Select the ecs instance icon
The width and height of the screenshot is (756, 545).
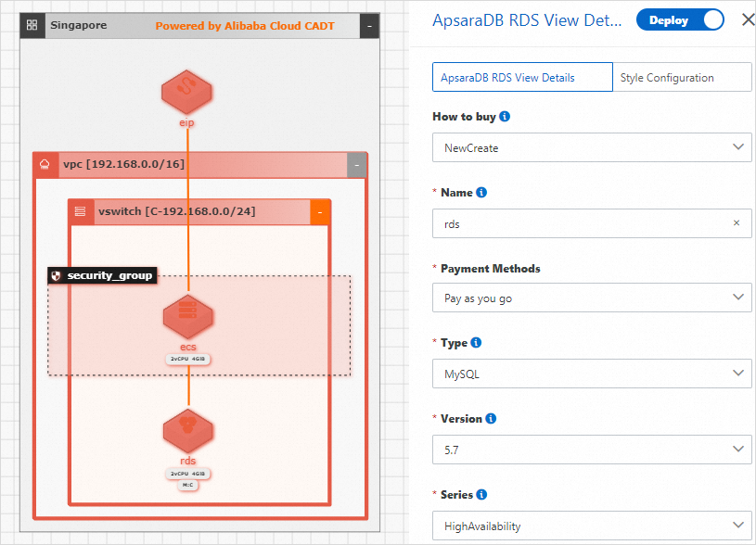[x=188, y=318]
